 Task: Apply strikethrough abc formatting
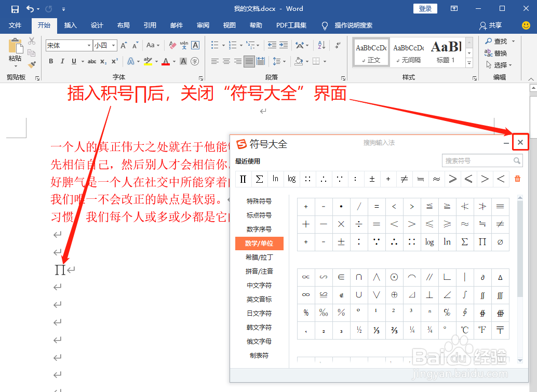pyautogui.click(x=92, y=61)
